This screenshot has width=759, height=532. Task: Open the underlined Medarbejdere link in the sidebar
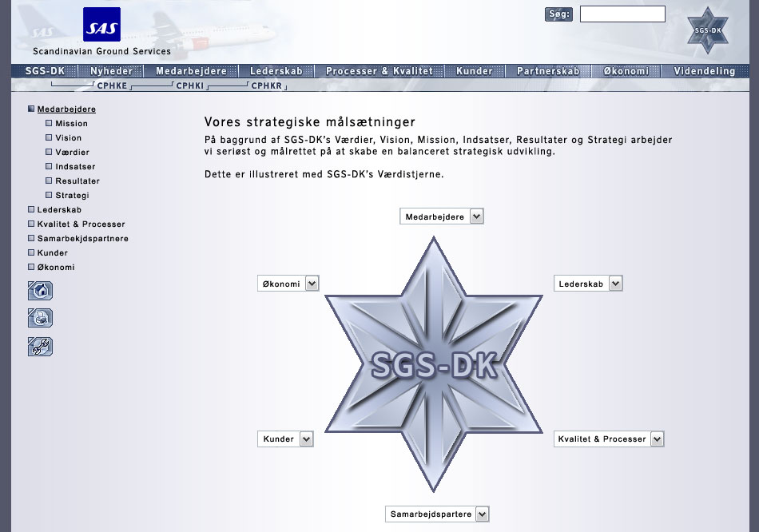[x=66, y=109]
